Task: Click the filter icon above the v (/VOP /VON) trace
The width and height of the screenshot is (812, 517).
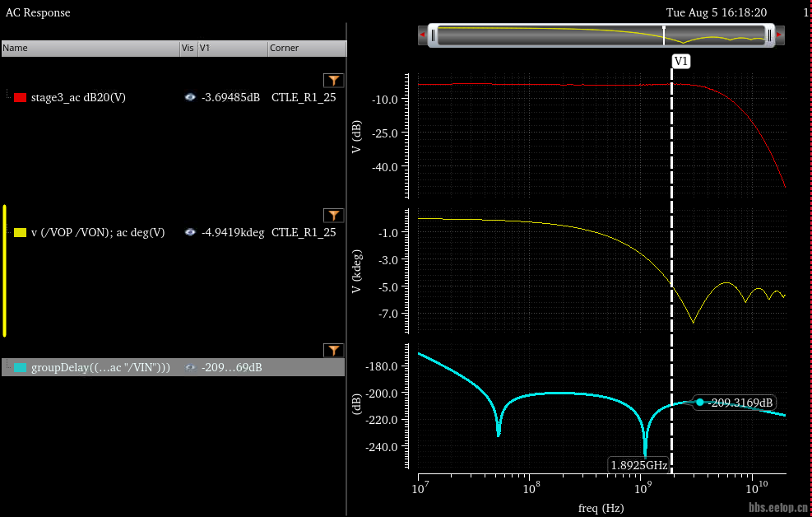Action: click(x=333, y=215)
